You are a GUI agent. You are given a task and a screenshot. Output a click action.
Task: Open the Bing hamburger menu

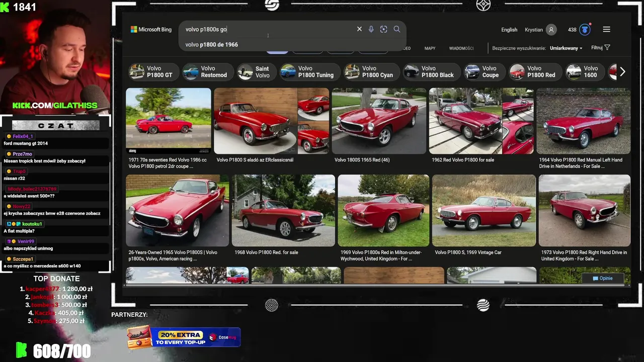coord(606,29)
